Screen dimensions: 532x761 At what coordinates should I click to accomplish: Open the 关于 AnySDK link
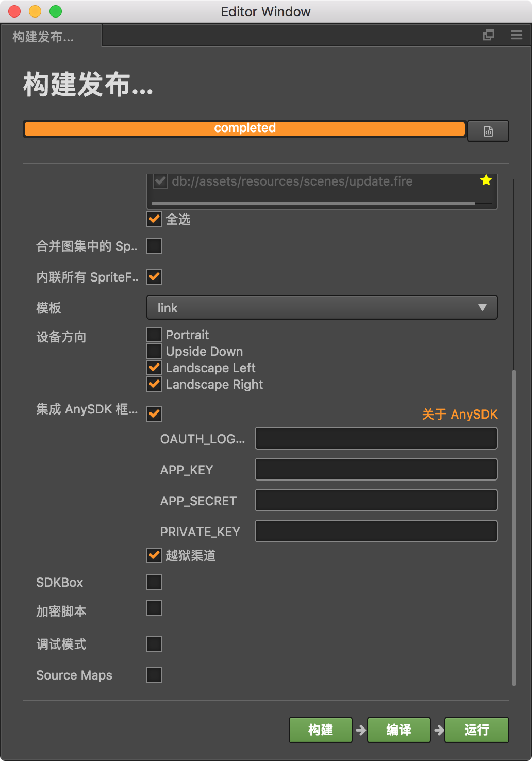(x=460, y=414)
